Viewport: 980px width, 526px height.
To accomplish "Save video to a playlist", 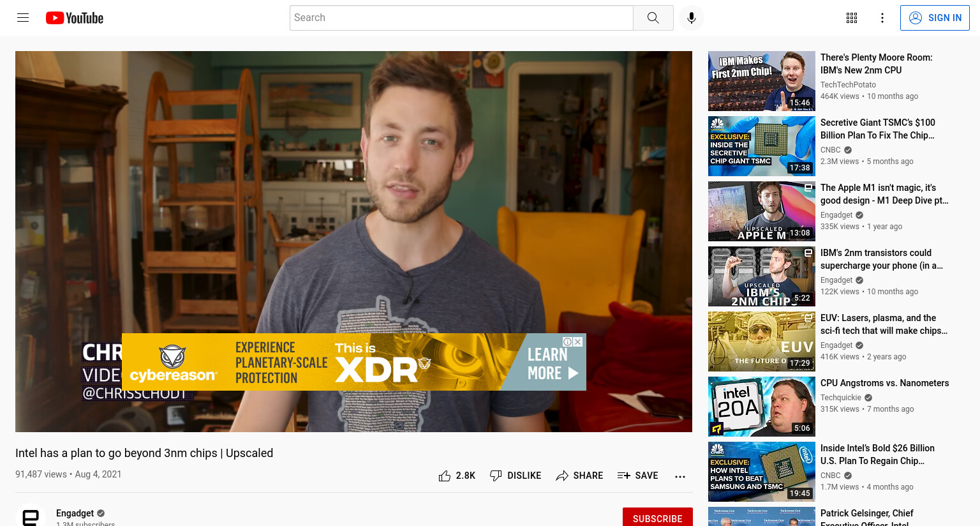I will (638, 476).
